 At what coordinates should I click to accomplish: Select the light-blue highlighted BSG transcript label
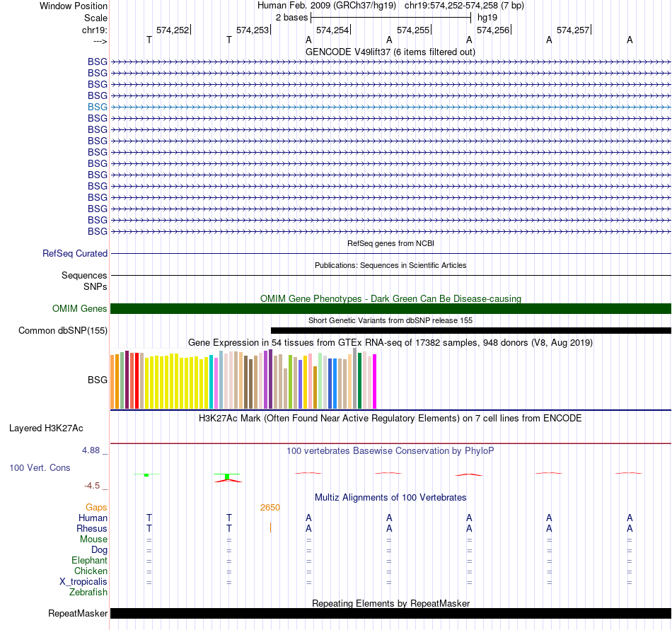[98, 107]
